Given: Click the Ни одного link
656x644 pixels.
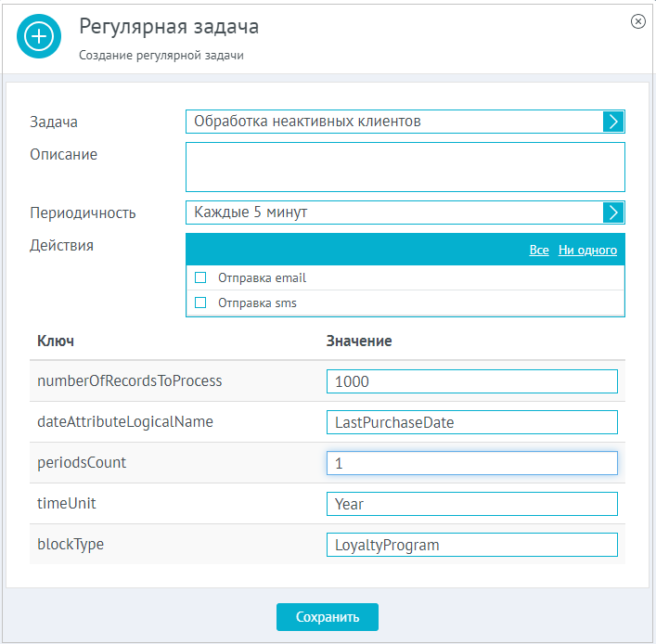Looking at the screenshot, I should (x=587, y=251).
